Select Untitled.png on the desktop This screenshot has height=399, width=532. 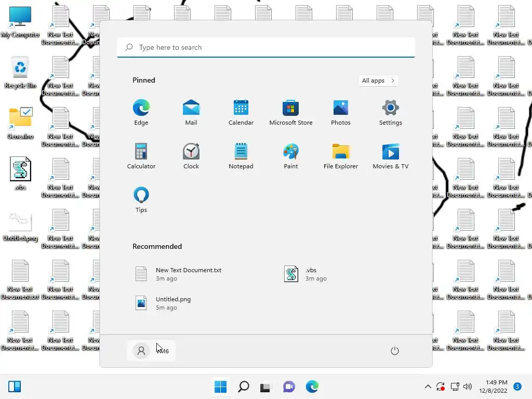click(20, 225)
